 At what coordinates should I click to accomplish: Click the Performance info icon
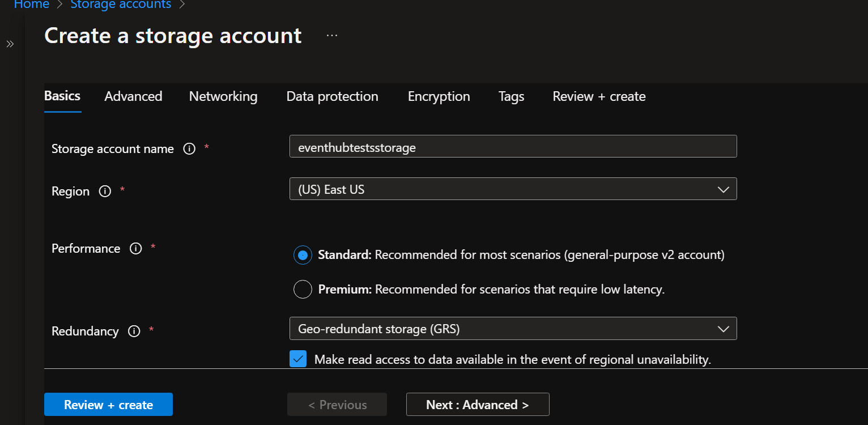click(135, 249)
